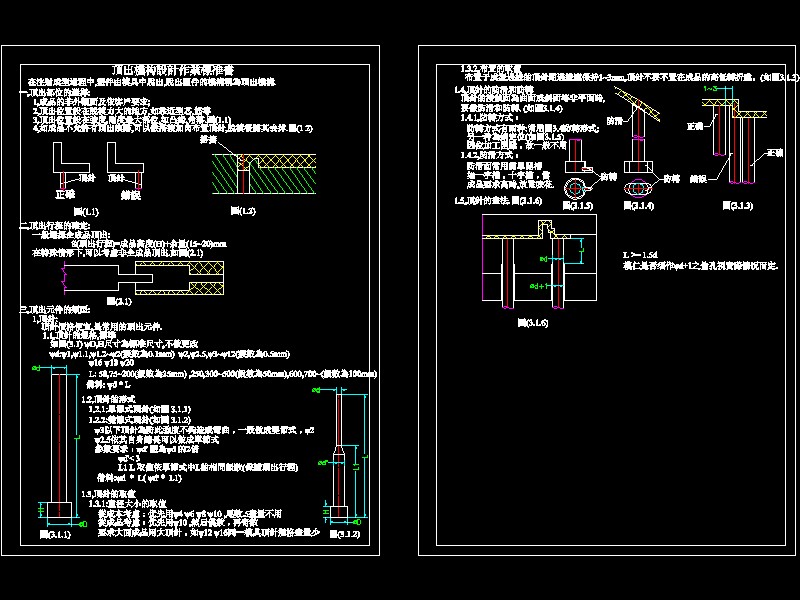The image size is (800, 600).
Task: Click the 圖(3.1.6) figure caption
Action: 534,321
